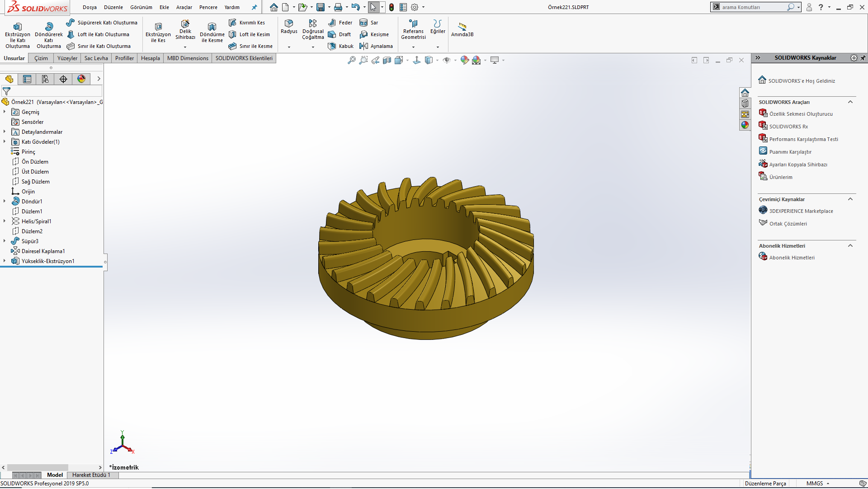Collapse SOLIDWORKS Araçları section

[x=850, y=102]
